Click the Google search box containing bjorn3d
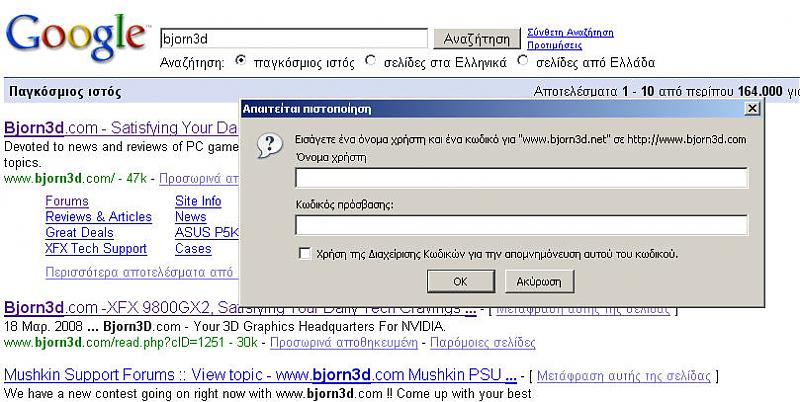Screen dimensions: 800x402 [294, 39]
